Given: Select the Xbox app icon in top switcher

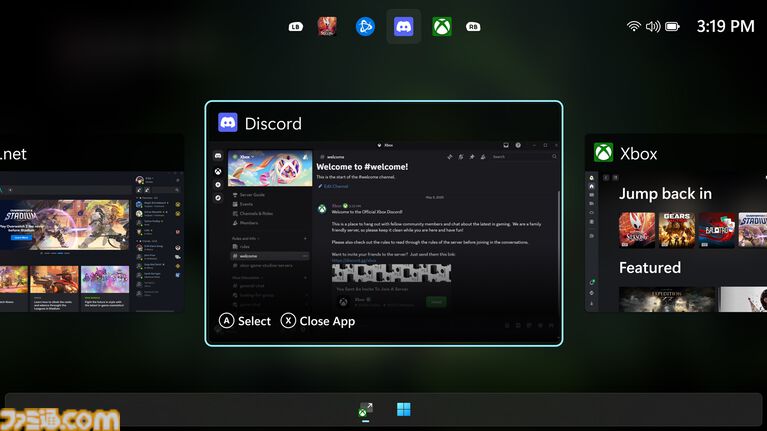Looking at the screenshot, I should point(442,26).
